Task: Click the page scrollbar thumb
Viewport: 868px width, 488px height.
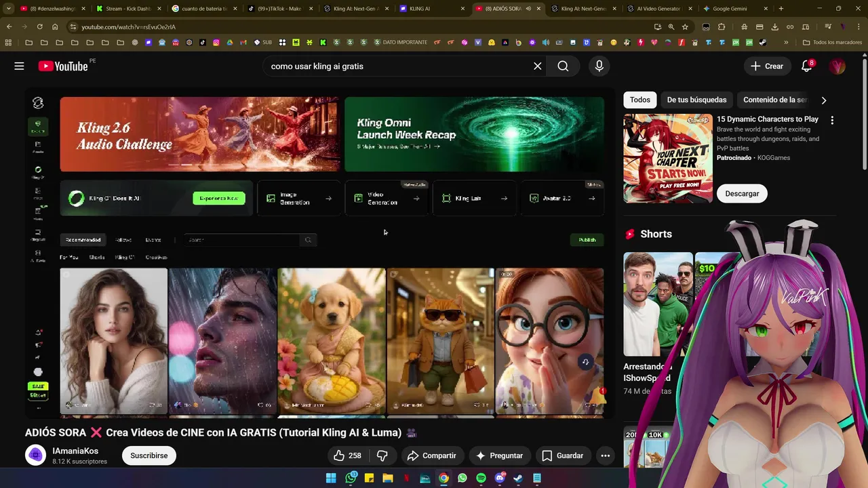Action: point(864,115)
